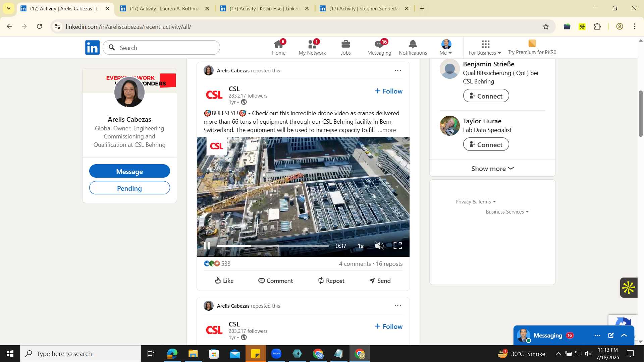Screen dimensions: 644x362
Task: Change the 1x video playback speed
Action: click(x=361, y=246)
